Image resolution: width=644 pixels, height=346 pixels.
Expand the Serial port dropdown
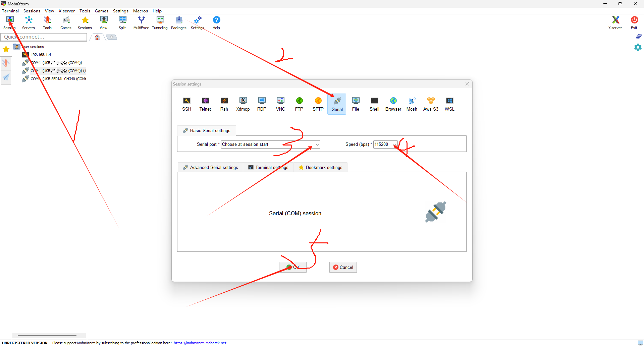click(x=317, y=145)
